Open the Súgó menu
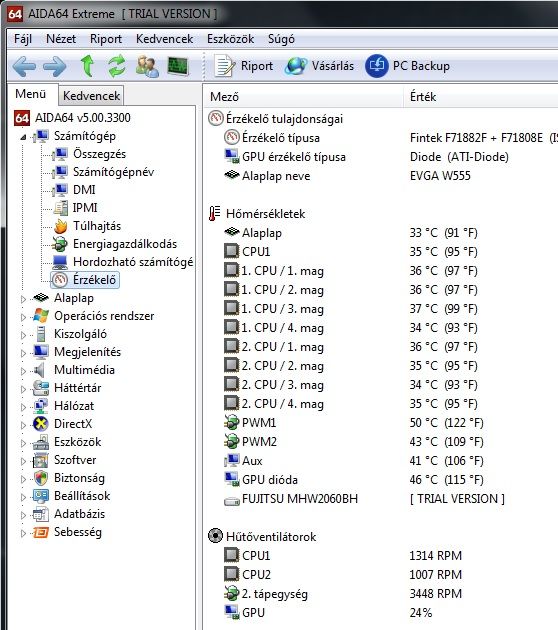This screenshot has width=558, height=630. [x=281, y=39]
